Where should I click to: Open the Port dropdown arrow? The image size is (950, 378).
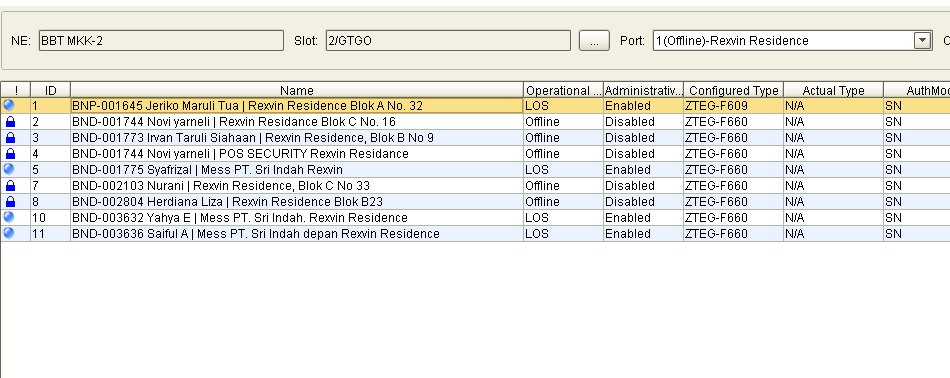point(922,41)
